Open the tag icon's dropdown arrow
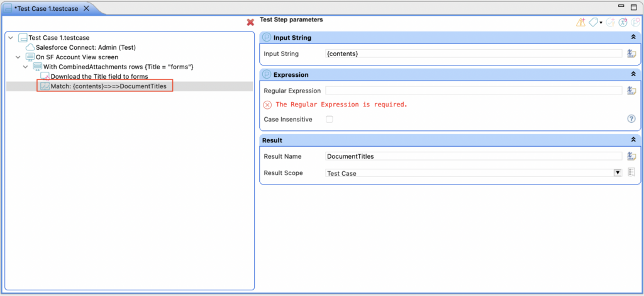The image size is (644, 296). (601, 23)
